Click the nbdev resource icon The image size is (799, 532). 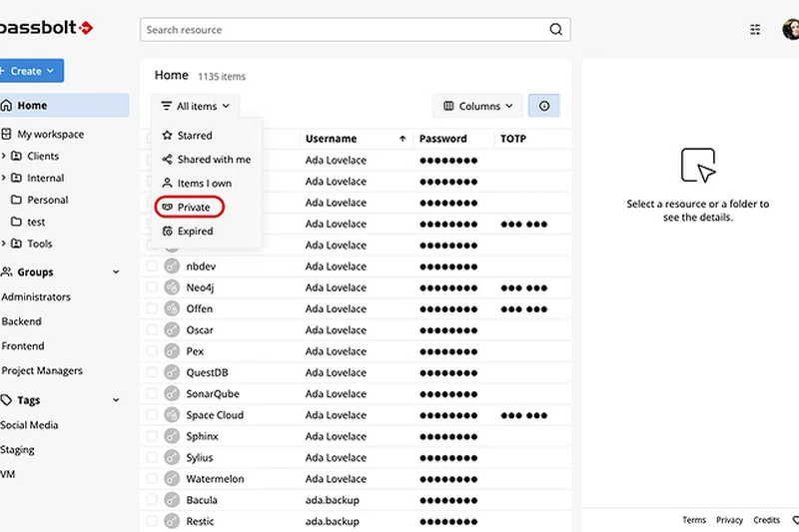(172, 266)
